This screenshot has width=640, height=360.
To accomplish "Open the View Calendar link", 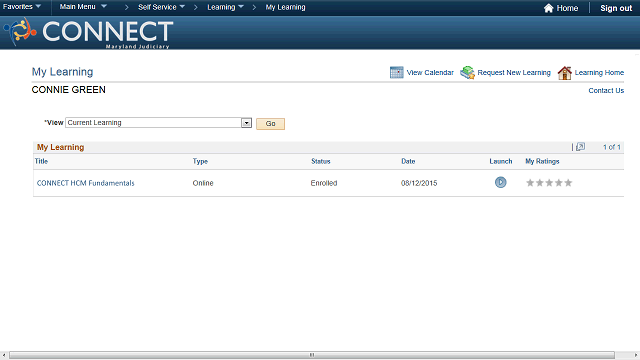I will coord(430,72).
